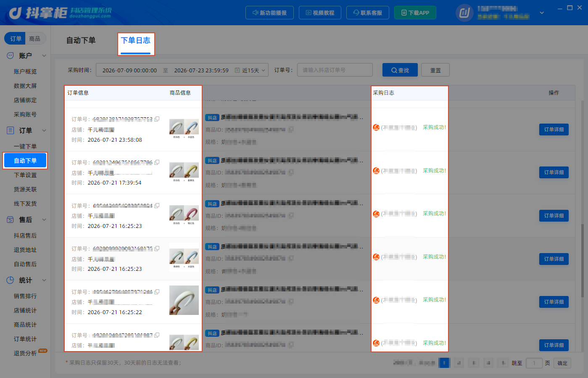Open the 账户 section icon in sidebar

[11, 56]
